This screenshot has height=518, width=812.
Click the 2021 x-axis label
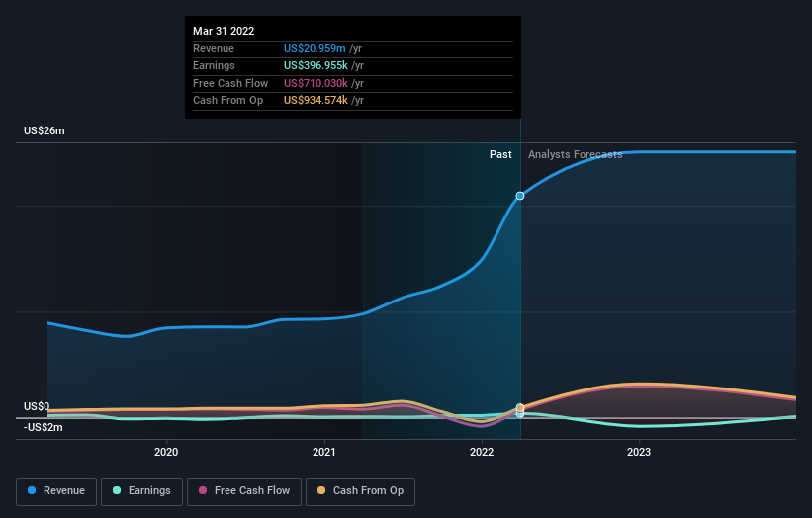pyautogui.click(x=324, y=452)
